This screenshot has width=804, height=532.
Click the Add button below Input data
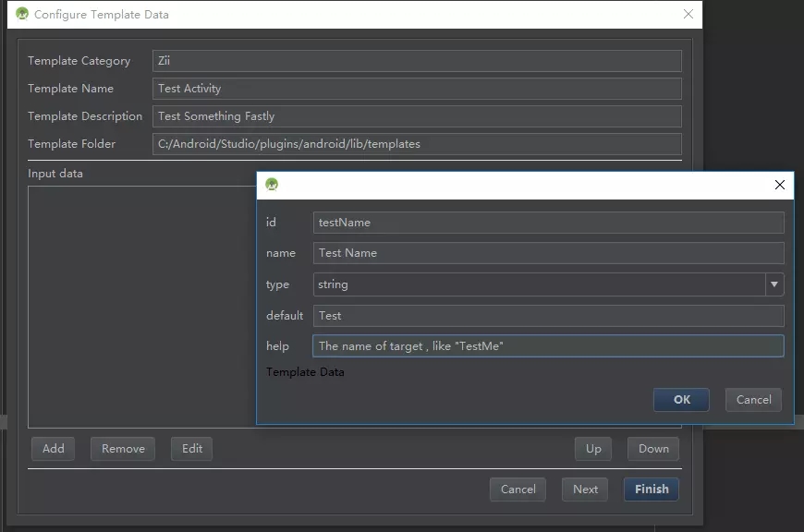pyautogui.click(x=53, y=448)
